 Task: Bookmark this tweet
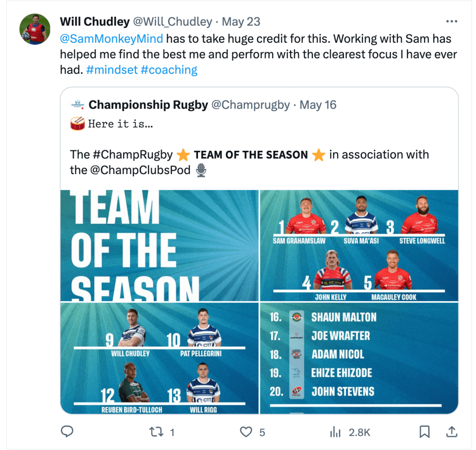coord(424,432)
